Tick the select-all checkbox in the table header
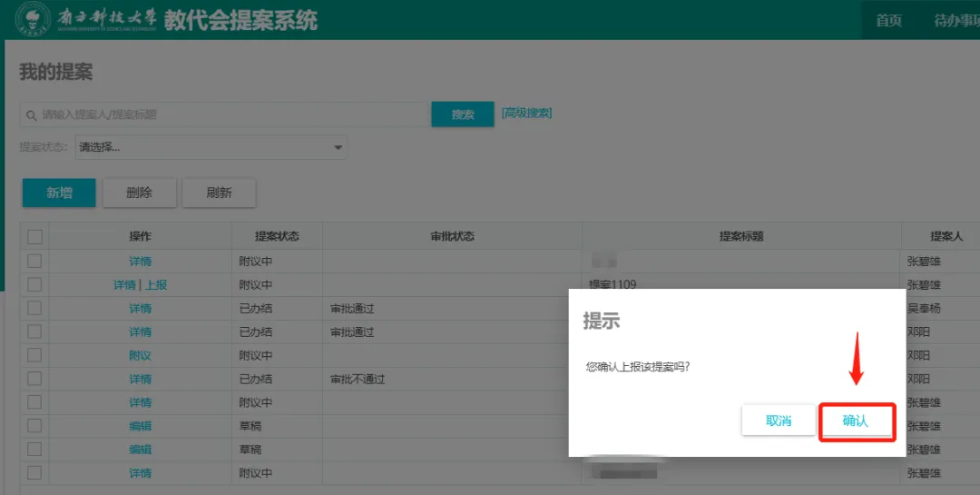 [x=34, y=237]
